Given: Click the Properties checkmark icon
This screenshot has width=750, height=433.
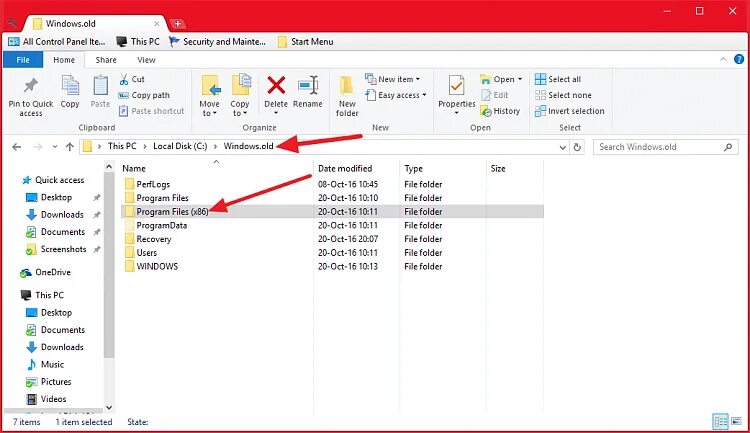Looking at the screenshot, I should (x=456, y=86).
